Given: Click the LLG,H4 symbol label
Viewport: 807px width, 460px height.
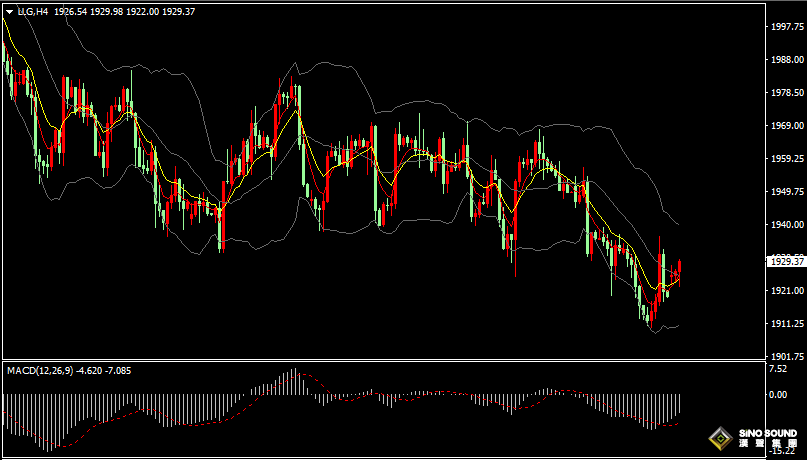Looking at the screenshot, I should [33, 11].
